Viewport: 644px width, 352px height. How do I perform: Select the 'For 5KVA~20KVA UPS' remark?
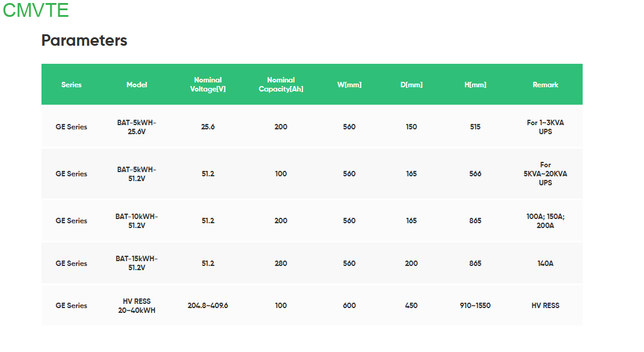(x=545, y=174)
